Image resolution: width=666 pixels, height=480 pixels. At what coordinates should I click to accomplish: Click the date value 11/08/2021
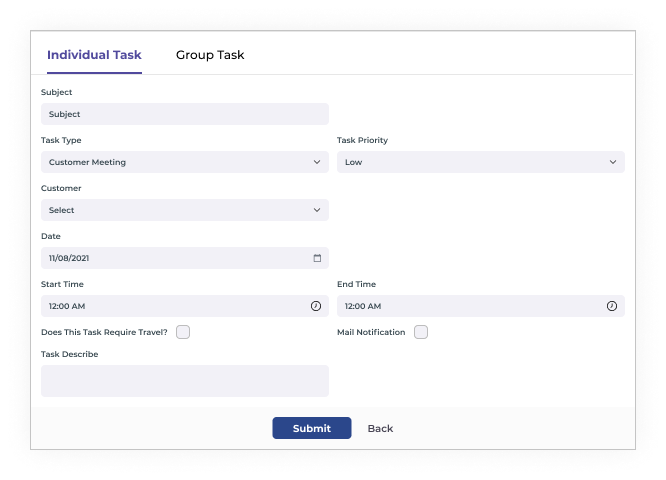click(70, 258)
